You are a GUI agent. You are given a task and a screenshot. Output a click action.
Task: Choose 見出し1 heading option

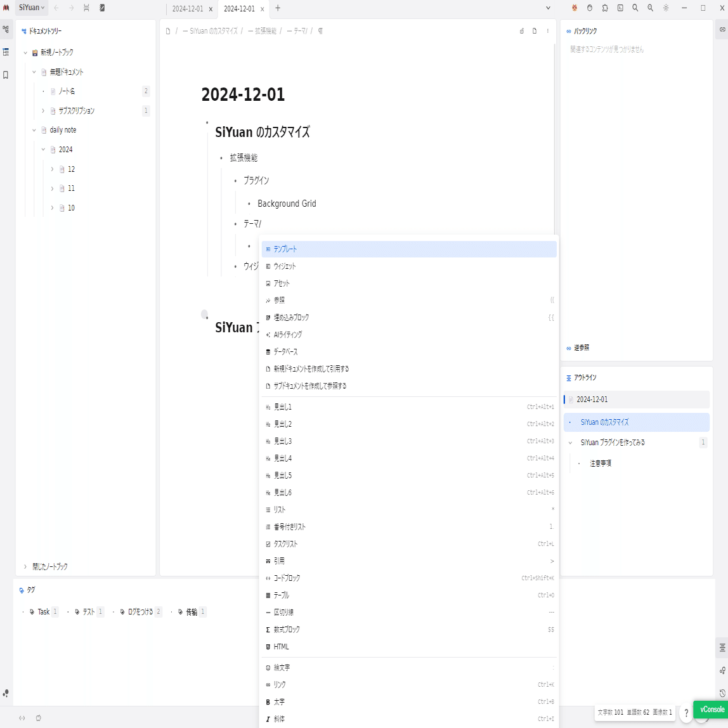click(x=409, y=407)
